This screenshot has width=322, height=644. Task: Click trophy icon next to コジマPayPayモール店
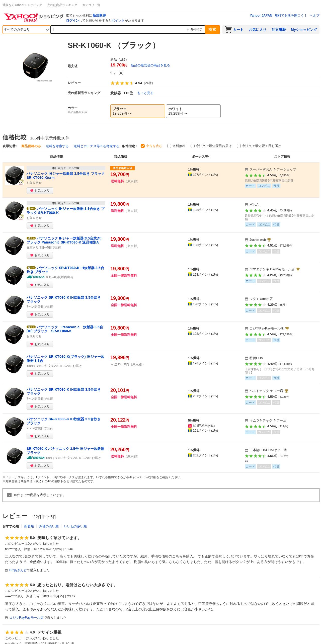pos(287,329)
